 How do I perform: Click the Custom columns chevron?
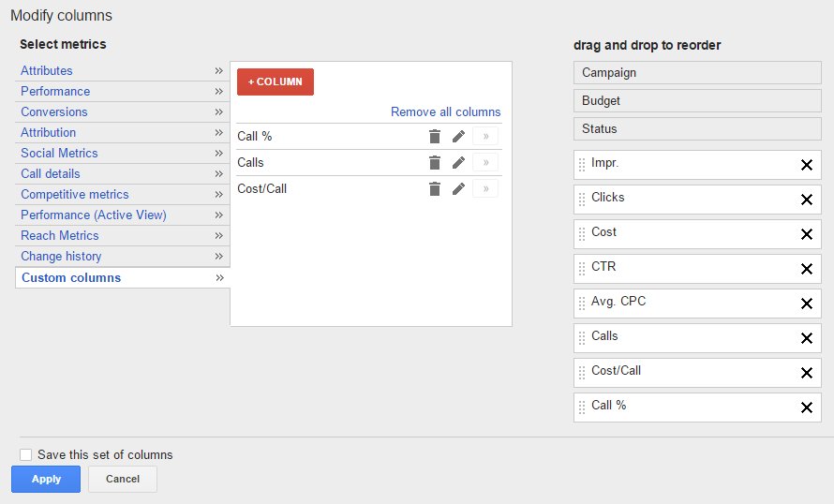[219, 277]
